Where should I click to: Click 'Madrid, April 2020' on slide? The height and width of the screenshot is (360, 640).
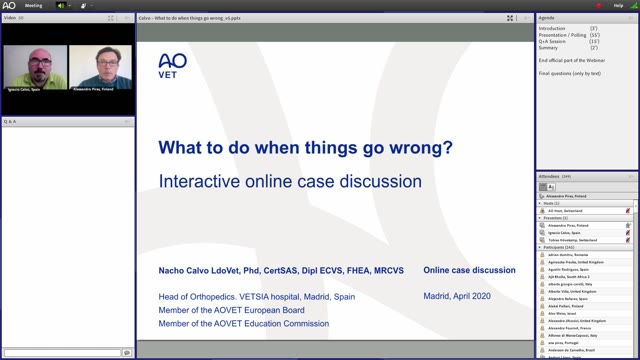pos(457,296)
